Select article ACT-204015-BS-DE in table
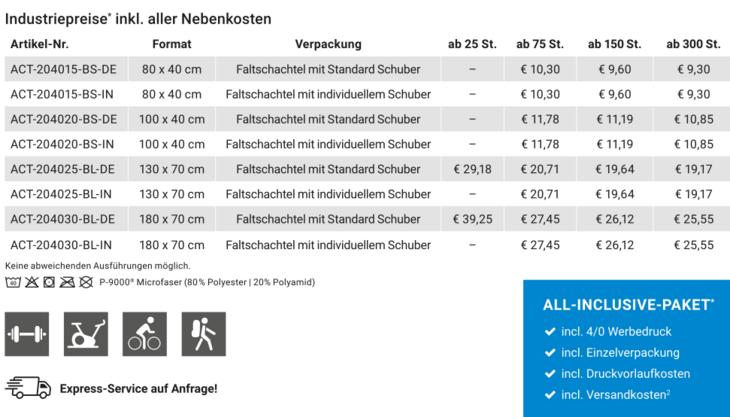 pyautogui.click(x=64, y=69)
